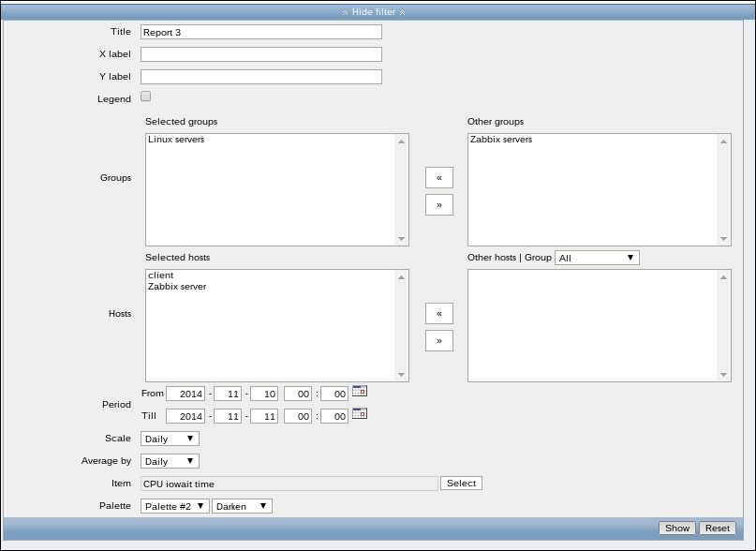The height and width of the screenshot is (551, 756).
Task: Click Select button next to Item
Action: coord(461,484)
